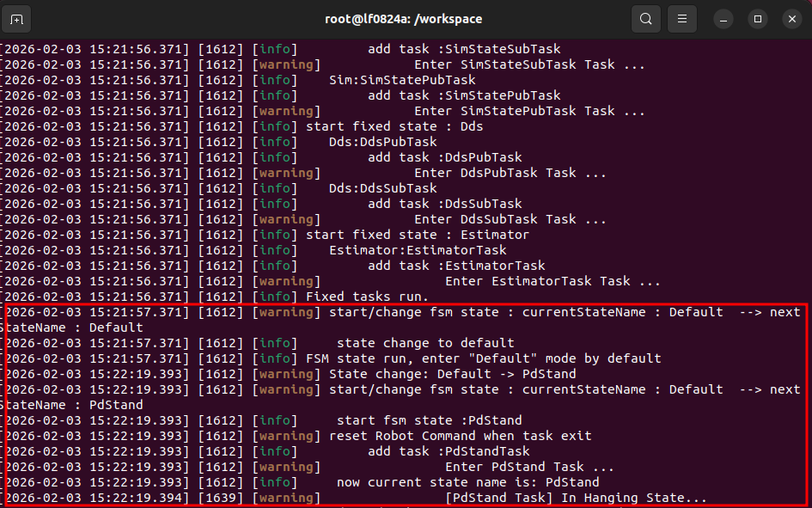
Task: Click the root@lf0824a: /workspace title
Action: [x=404, y=18]
